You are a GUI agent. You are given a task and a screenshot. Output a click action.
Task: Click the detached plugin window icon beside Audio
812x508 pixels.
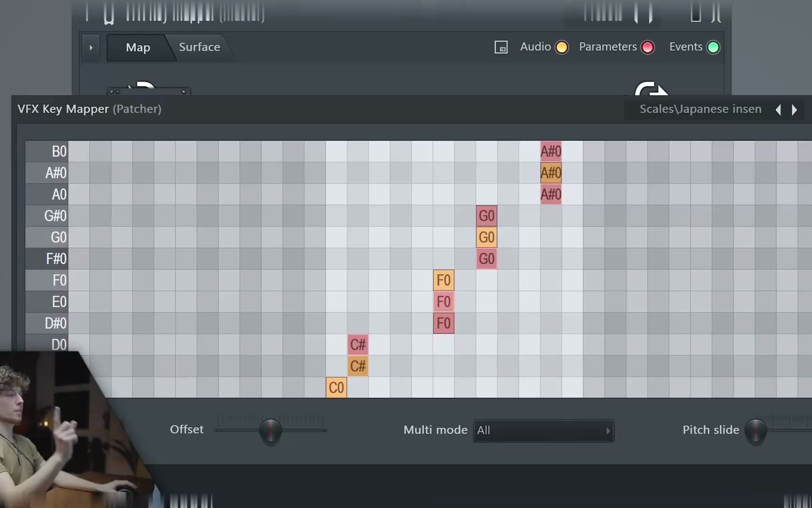click(x=501, y=47)
